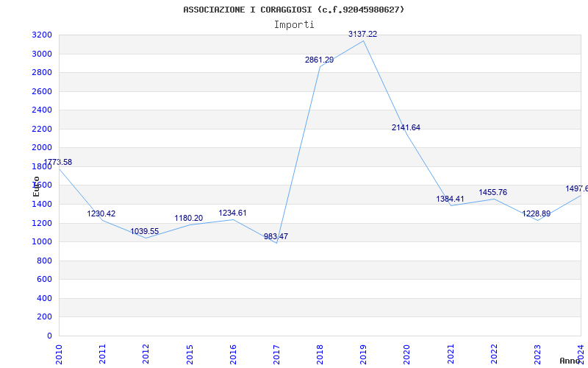Click y-axis value 2600
The width and height of the screenshot is (588, 368).
42,91
